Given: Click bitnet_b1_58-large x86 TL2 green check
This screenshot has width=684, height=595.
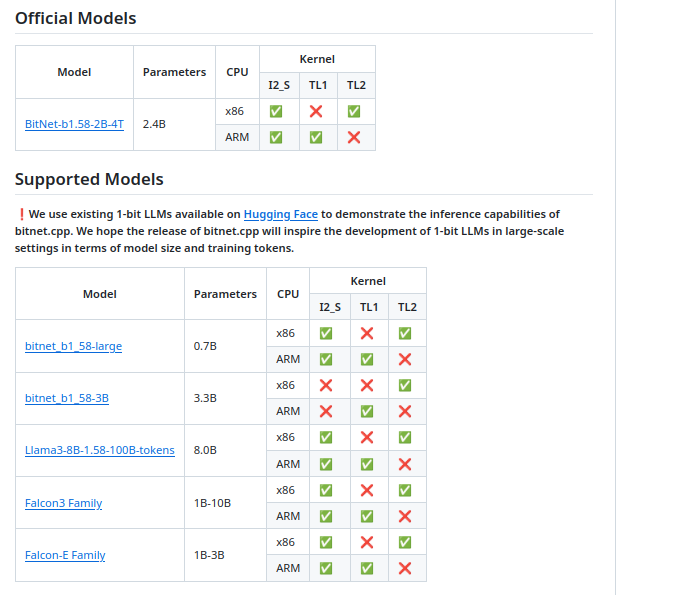Looking at the screenshot, I should click(x=405, y=333).
